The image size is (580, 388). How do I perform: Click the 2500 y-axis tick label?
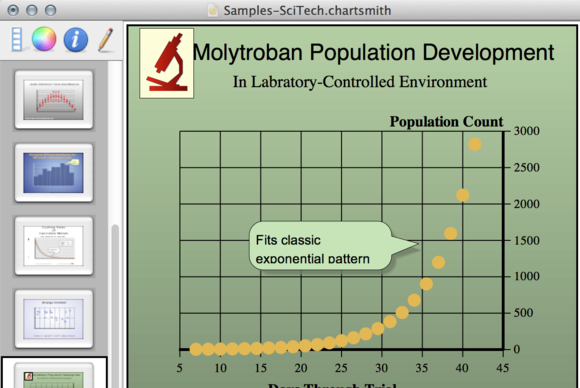tap(526, 168)
